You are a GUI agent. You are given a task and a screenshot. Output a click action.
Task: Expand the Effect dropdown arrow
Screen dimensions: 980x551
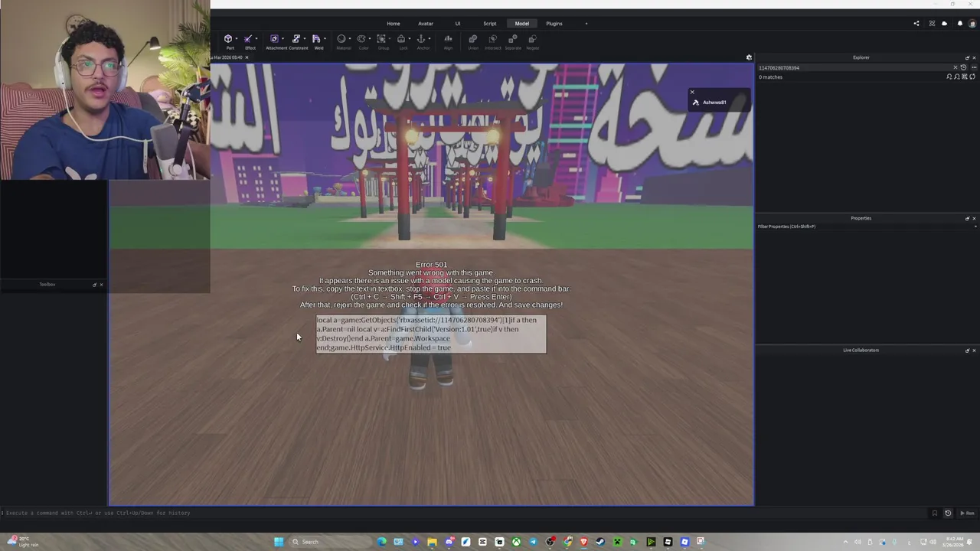point(256,38)
